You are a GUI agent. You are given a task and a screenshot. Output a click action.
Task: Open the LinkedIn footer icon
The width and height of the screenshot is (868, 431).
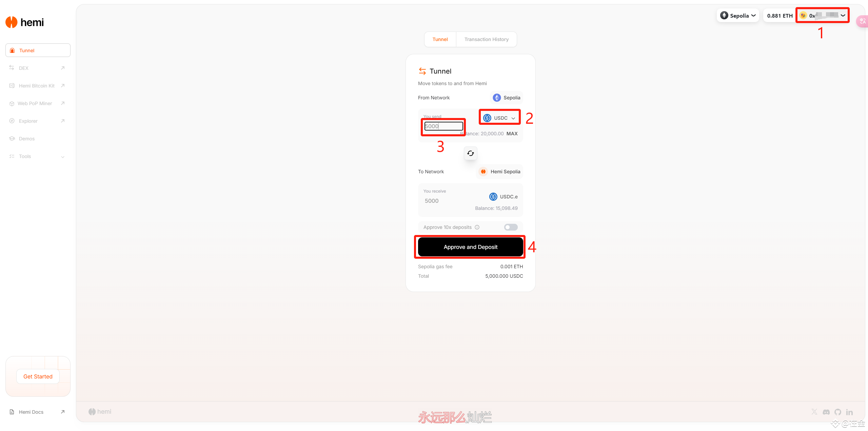(849, 412)
